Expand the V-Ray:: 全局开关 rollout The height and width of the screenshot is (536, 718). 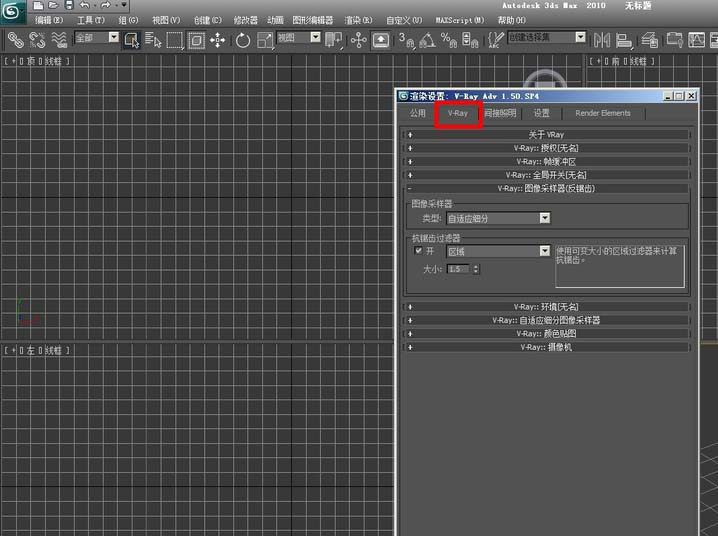546,175
